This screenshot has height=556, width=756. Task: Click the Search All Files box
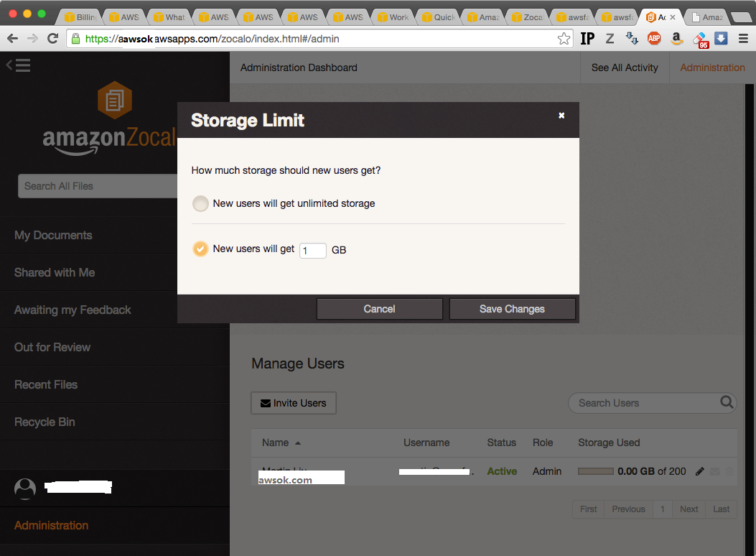click(x=98, y=186)
